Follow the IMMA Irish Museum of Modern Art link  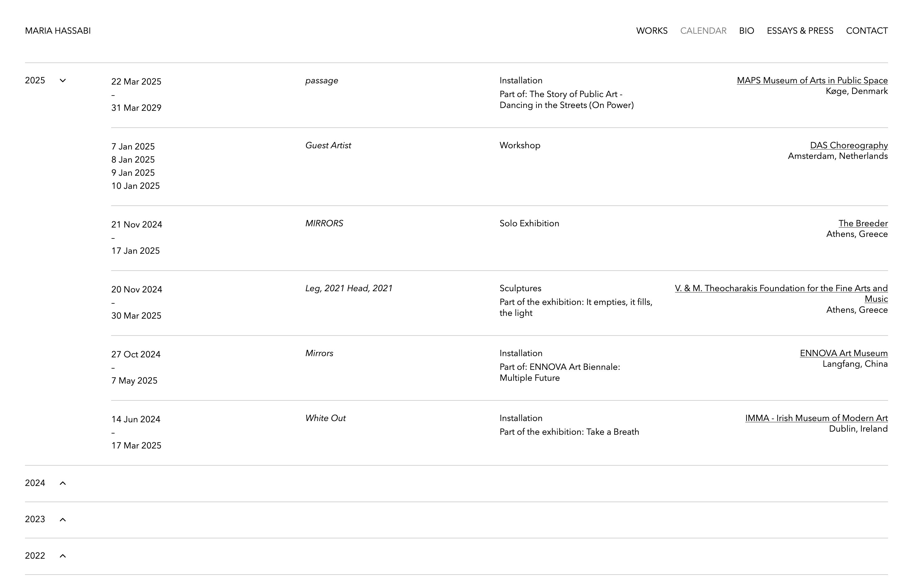(816, 418)
